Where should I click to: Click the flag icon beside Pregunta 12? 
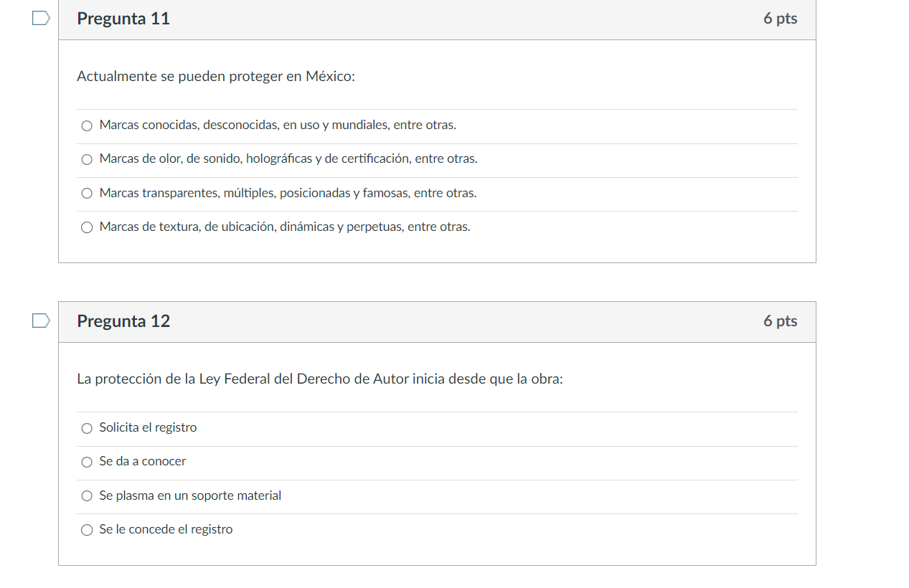pyautogui.click(x=41, y=321)
